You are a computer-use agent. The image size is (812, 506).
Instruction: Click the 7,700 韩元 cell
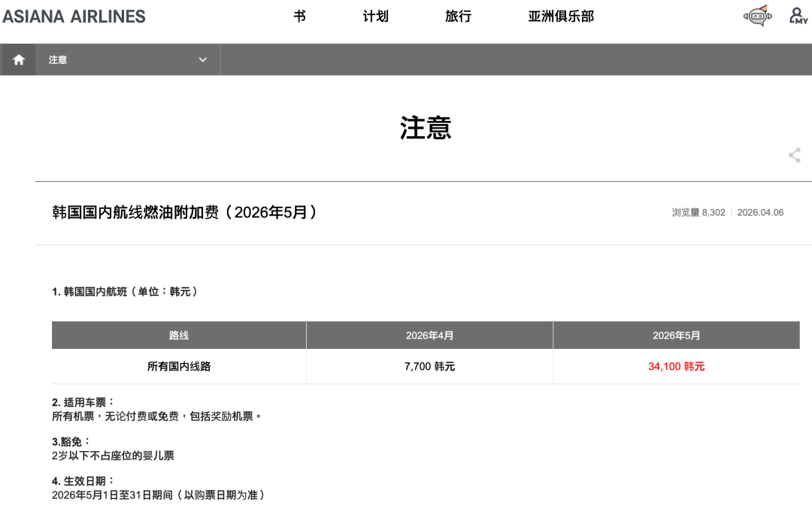coord(429,366)
